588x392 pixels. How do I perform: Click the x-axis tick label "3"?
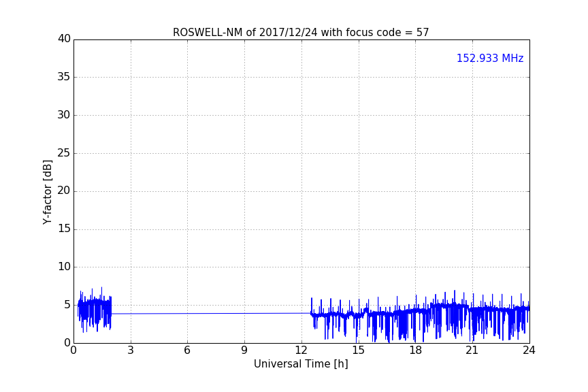coord(131,350)
